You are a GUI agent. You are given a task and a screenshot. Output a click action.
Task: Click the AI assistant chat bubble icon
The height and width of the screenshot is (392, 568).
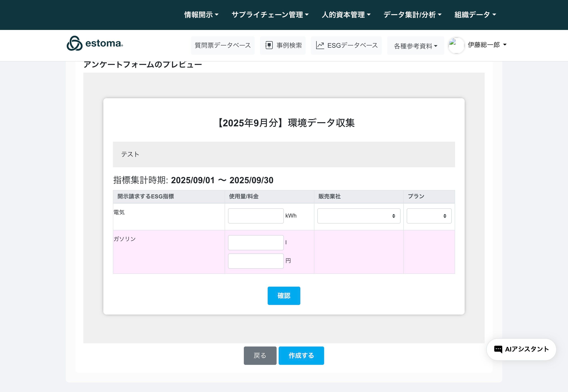pos(498,349)
